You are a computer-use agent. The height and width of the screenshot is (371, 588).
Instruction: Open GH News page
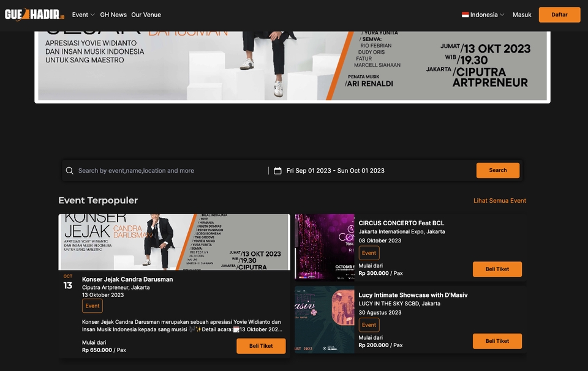pos(113,15)
